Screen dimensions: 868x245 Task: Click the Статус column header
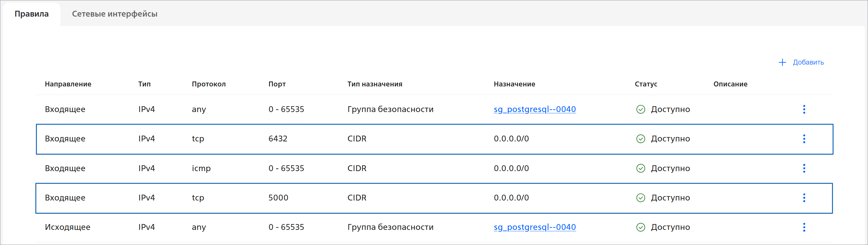point(646,84)
